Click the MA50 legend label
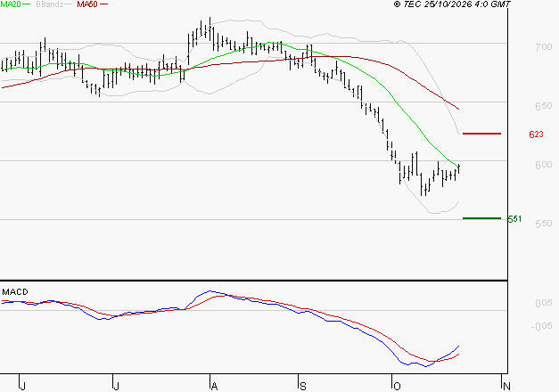This screenshot has width=559, height=392. (87, 4)
